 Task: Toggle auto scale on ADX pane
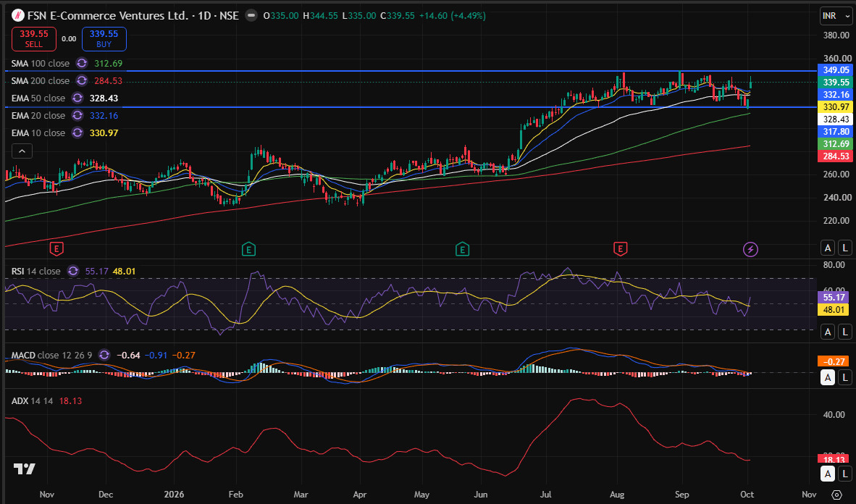(828, 474)
